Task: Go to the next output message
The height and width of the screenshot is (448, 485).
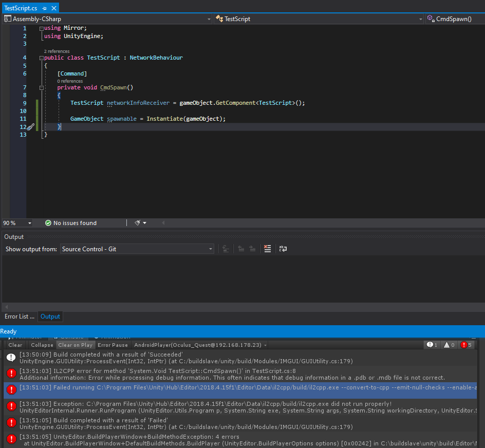Action: 252,249
